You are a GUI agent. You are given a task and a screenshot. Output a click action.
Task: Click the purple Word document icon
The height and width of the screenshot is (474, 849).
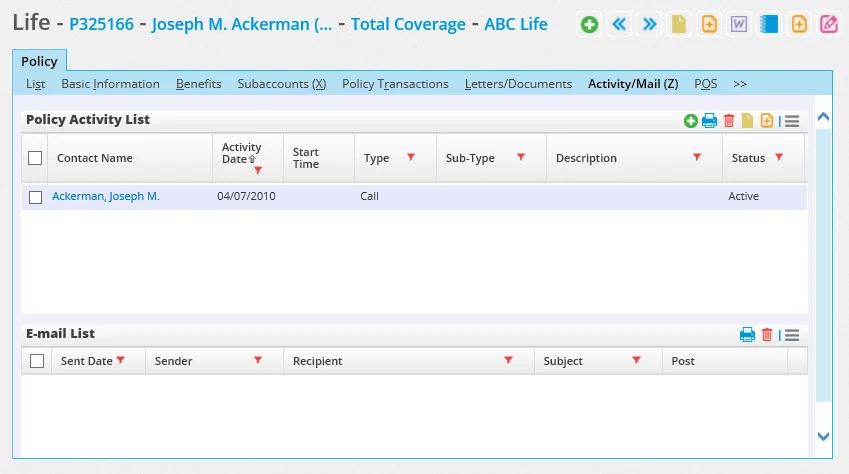(x=739, y=25)
